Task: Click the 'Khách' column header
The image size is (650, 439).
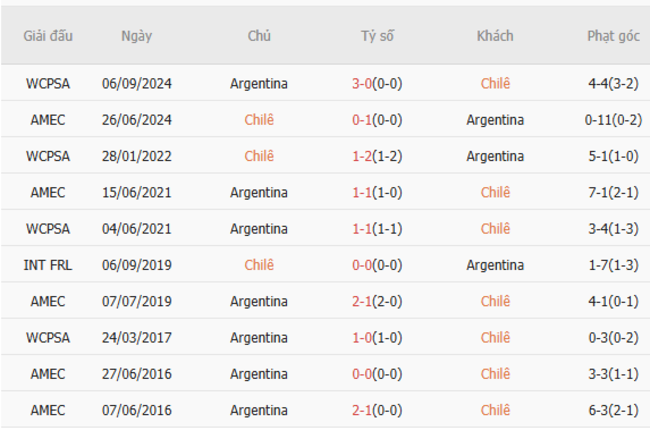Action: click(x=495, y=35)
